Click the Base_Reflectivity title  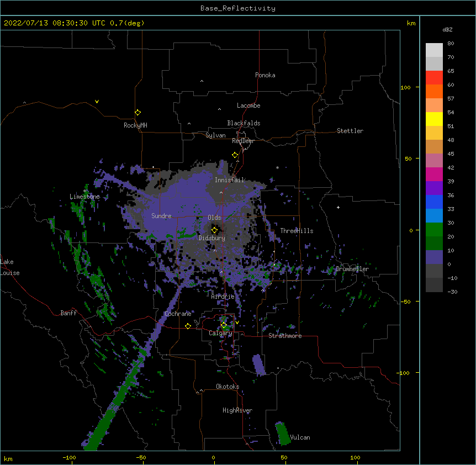(238, 8)
